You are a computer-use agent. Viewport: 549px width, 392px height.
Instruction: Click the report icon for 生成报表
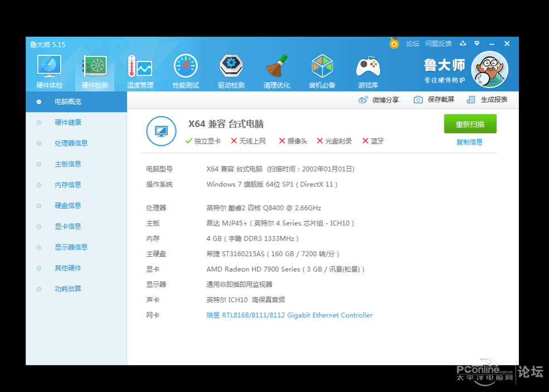point(471,100)
